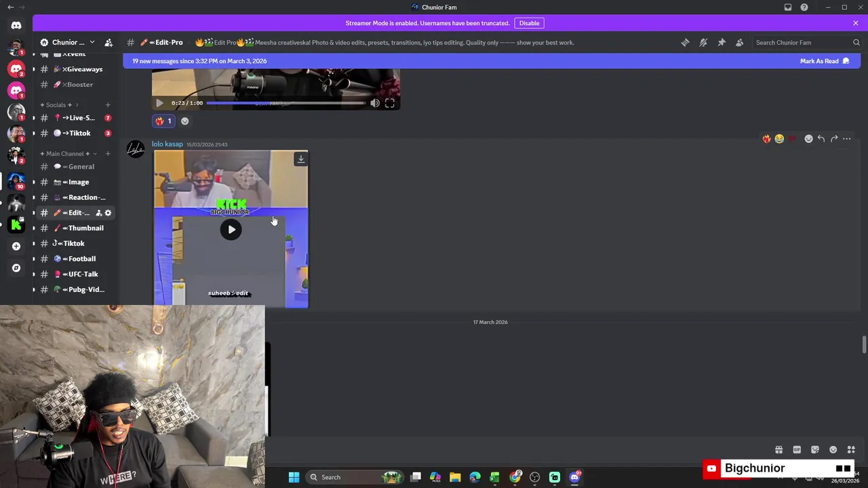Open the Threads icon in channel header
Viewport: 868px width, 488px height.
tap(685, 43)
